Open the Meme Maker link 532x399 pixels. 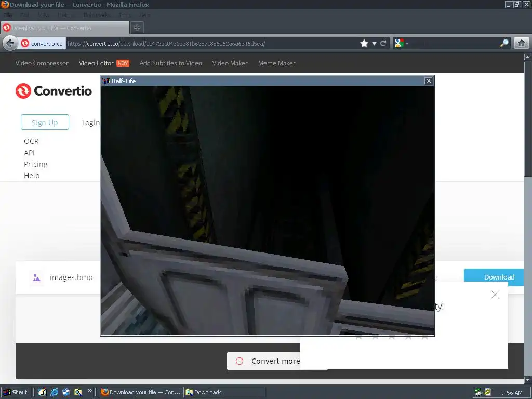(276, 63)
